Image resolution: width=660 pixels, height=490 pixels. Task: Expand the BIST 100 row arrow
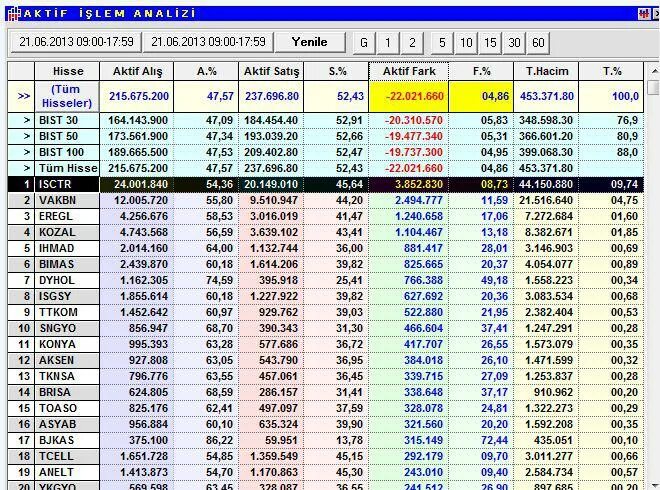point(21,152)
